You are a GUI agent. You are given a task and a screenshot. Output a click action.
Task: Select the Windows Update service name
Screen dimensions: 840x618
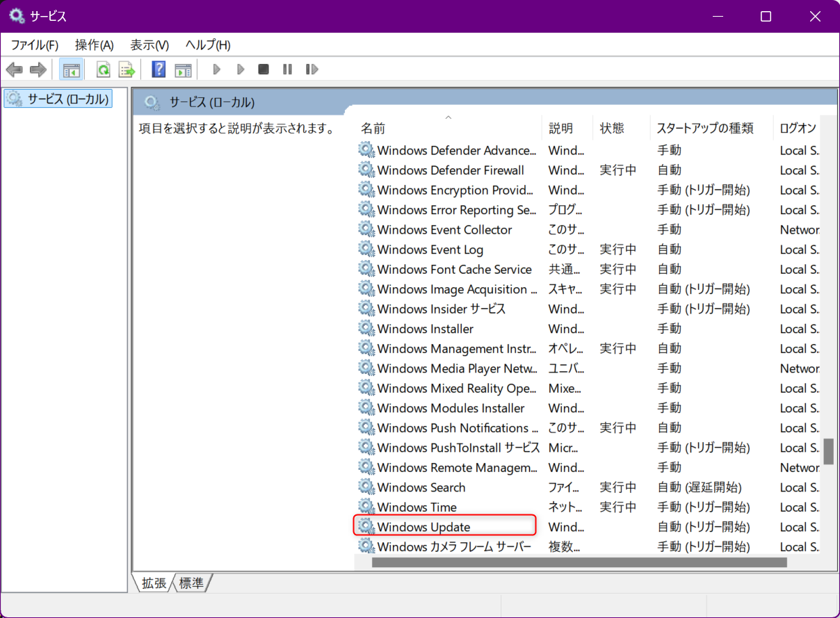423,527
